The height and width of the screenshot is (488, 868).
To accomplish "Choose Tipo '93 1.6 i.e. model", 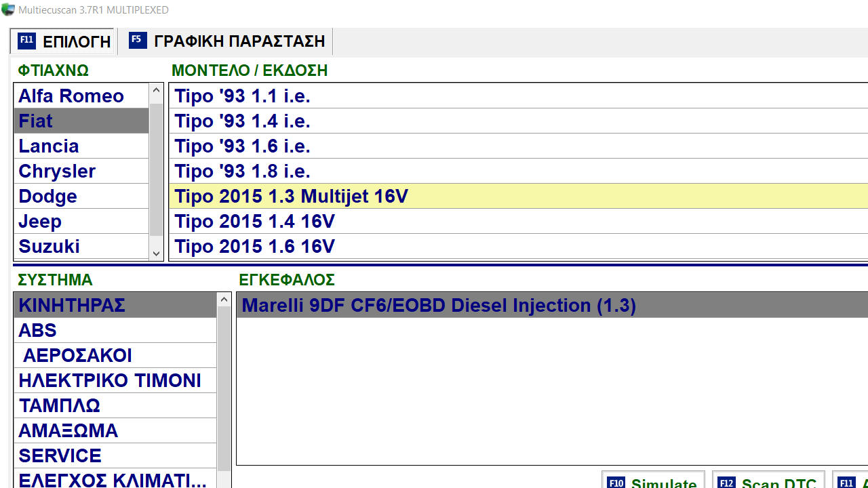I will pos(518,146).
